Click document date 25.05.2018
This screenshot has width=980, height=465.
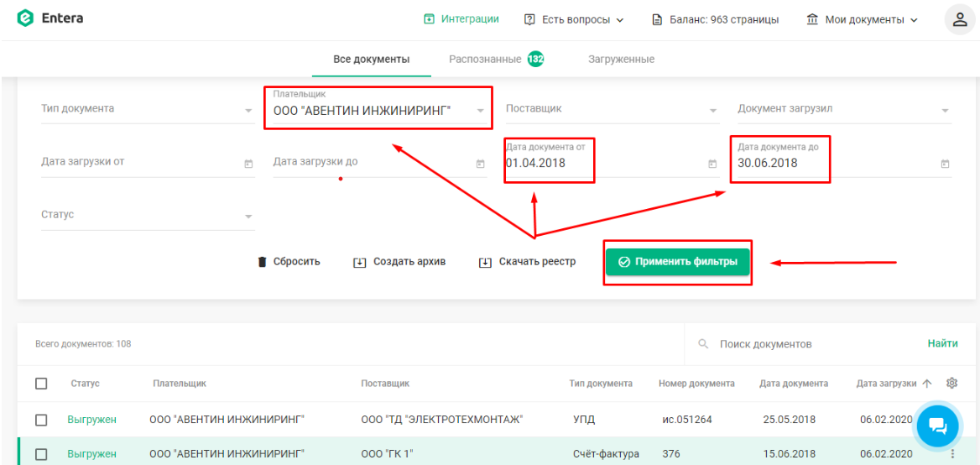point(789,420)
